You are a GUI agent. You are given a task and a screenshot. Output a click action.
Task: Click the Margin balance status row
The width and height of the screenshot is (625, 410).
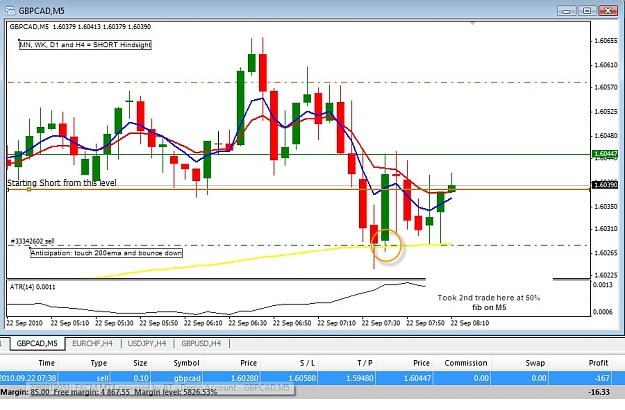pyautogui.click(x=312, y=392)
